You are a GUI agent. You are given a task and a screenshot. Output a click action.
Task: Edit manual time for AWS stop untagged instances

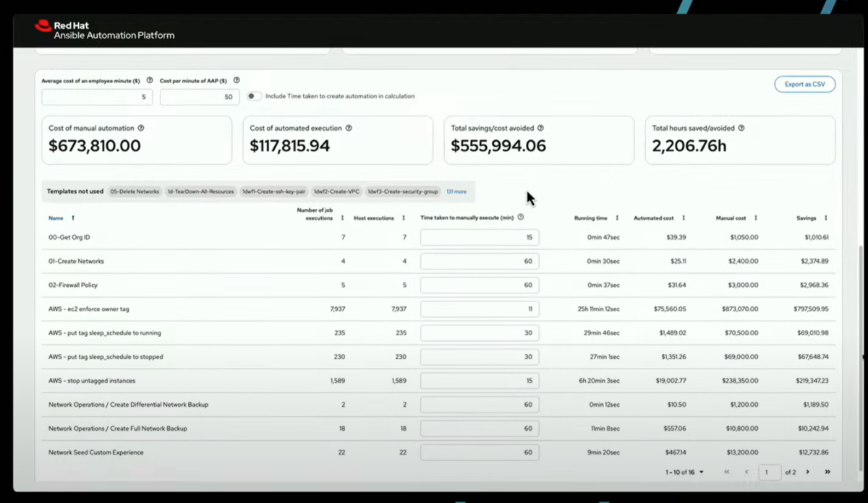(x=480, y=380)
